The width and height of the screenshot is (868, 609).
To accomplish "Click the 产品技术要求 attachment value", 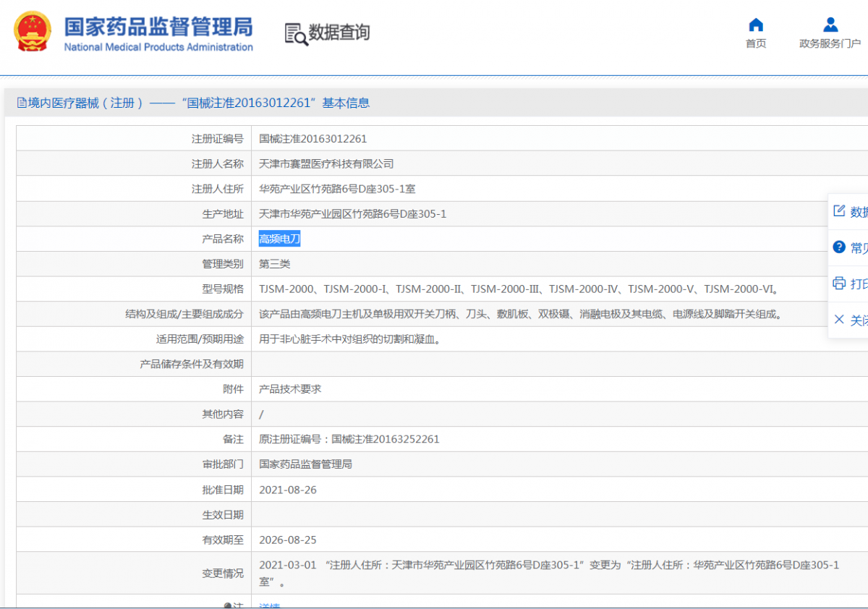I will point(290,389).
